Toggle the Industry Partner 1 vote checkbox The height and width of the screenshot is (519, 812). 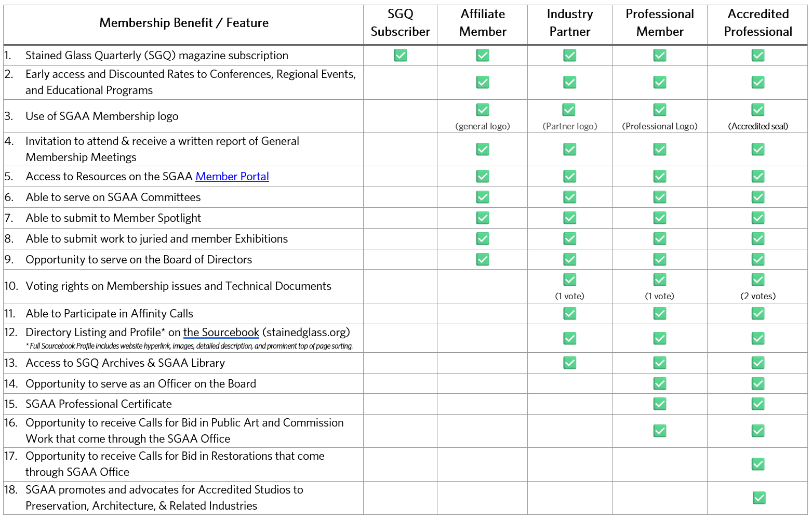[569, 280]
